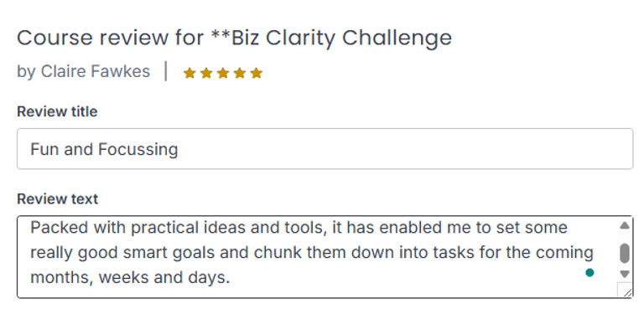Image resolution: width=644 pixels, height=309 pixels.
Task: Click the fifth gold rating star
Action: (x=257, y=73)
